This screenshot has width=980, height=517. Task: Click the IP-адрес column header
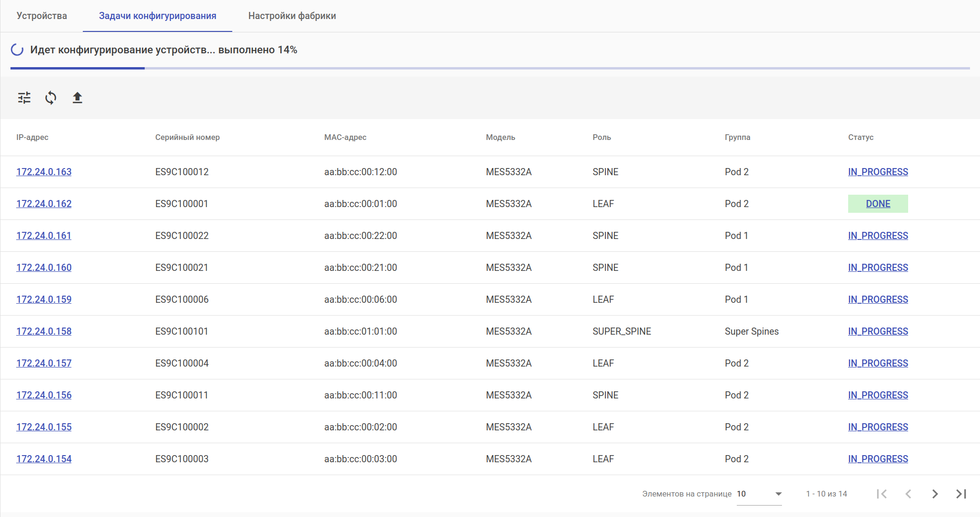click(x=32, y=137)
